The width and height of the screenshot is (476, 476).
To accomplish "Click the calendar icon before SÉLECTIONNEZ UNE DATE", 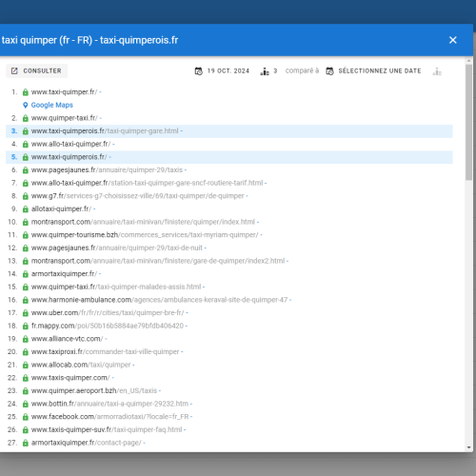I will tap(330, 71).
